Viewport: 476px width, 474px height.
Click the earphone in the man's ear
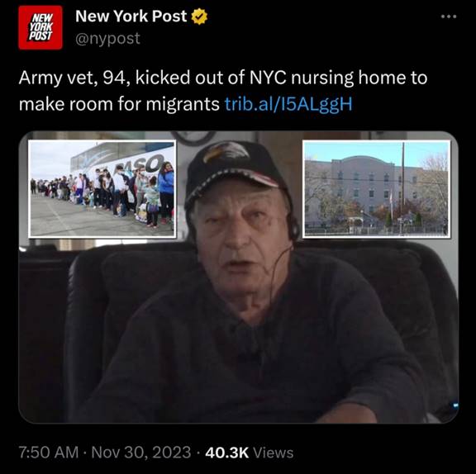point(293,230)
